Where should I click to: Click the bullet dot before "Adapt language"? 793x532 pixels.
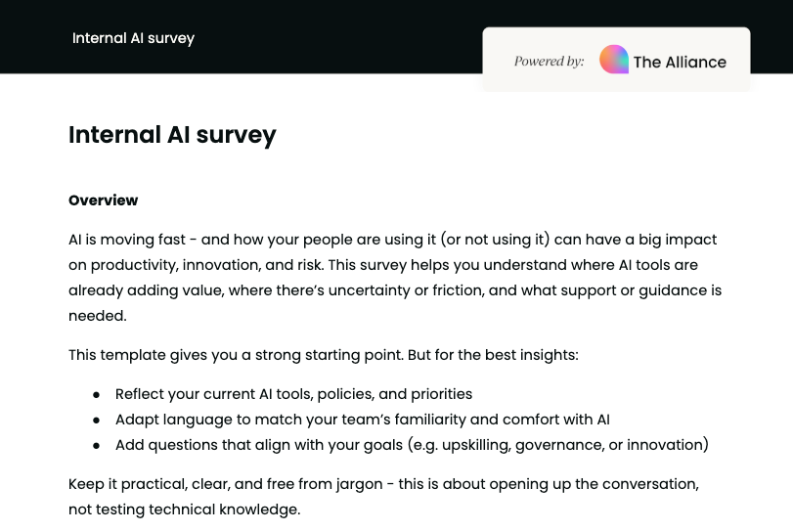point(97,420)
